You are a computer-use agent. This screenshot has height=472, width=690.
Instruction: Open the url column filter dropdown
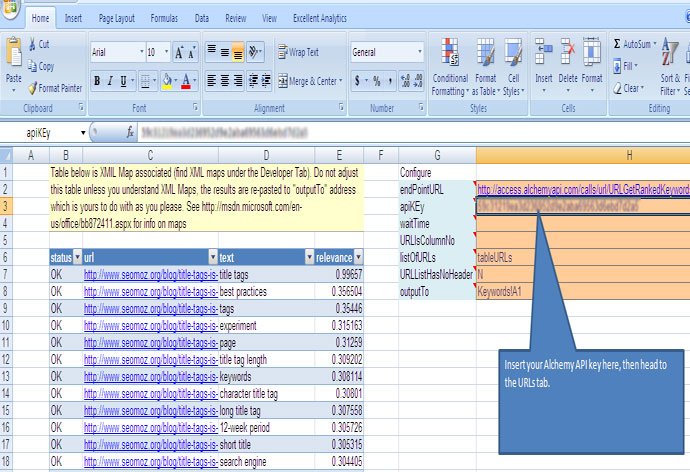213,257
